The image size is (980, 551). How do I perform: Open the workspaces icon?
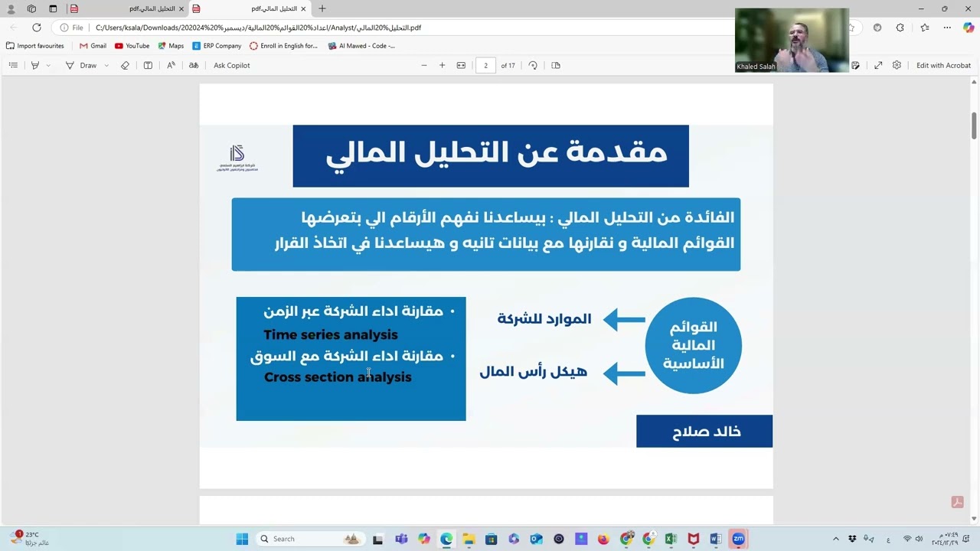point(31,8)
